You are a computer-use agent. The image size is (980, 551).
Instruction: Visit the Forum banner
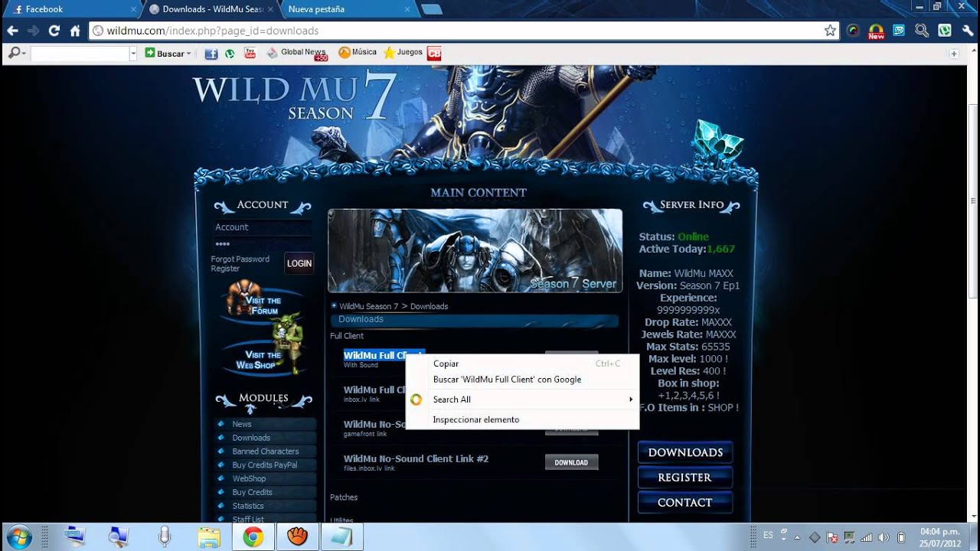click(x=263, y=302)
